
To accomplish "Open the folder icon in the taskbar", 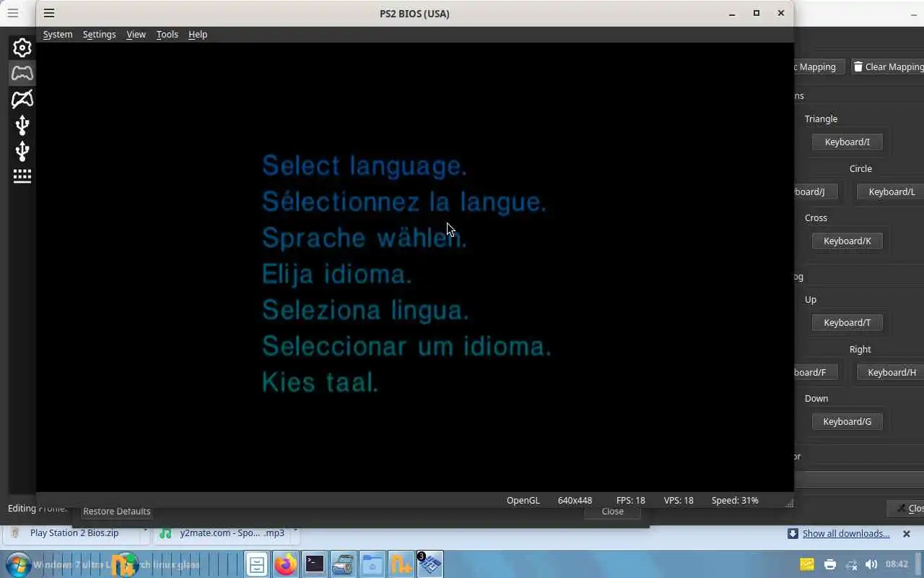I will pos(372,564).
